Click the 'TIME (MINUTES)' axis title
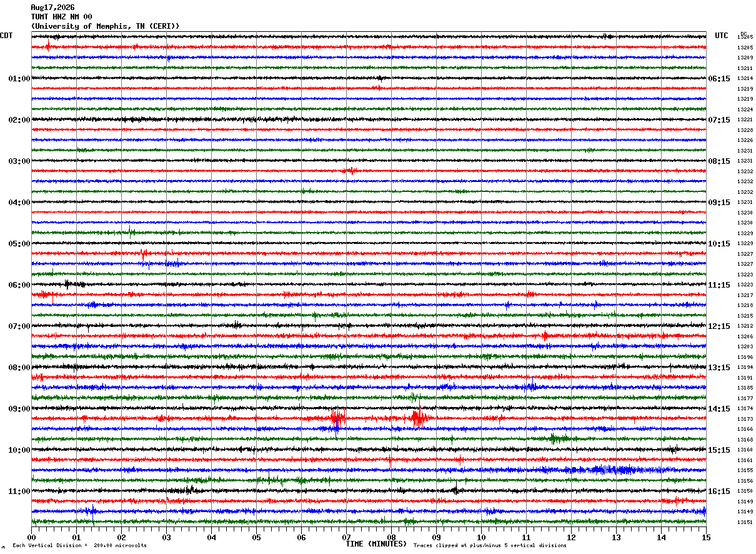 pyautogui.click(x=376, y=544)
